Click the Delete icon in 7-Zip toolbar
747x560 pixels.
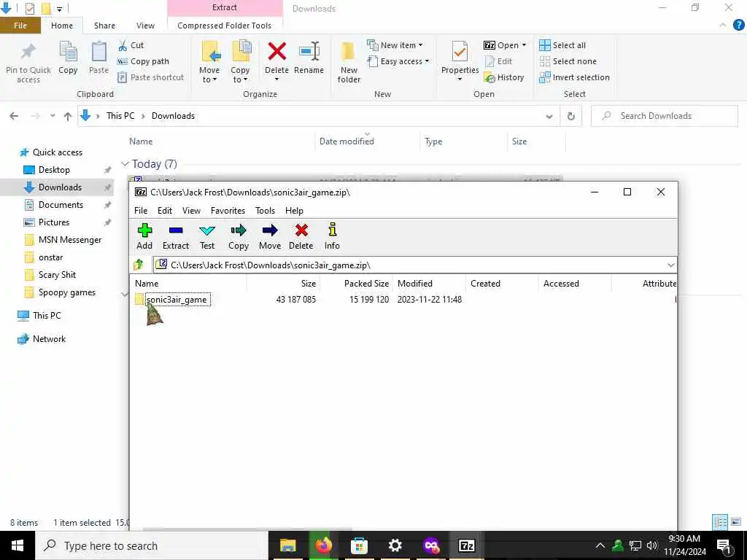[301, 237]
